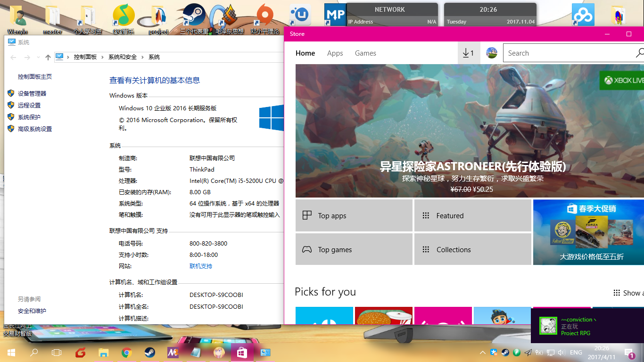
Task: Click the Steam tray icon
Action: coord(505,352)
